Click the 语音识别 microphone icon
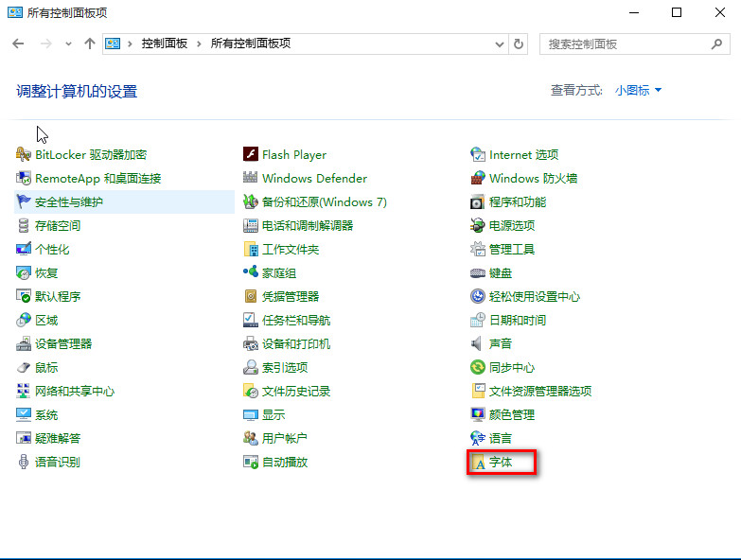The image size is (741, 560). (x=23, y=462)
